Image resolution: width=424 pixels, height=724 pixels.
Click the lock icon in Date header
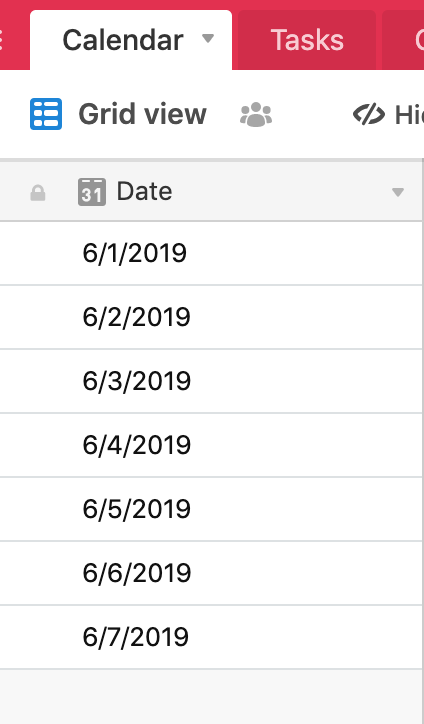(x=38, y=193)
